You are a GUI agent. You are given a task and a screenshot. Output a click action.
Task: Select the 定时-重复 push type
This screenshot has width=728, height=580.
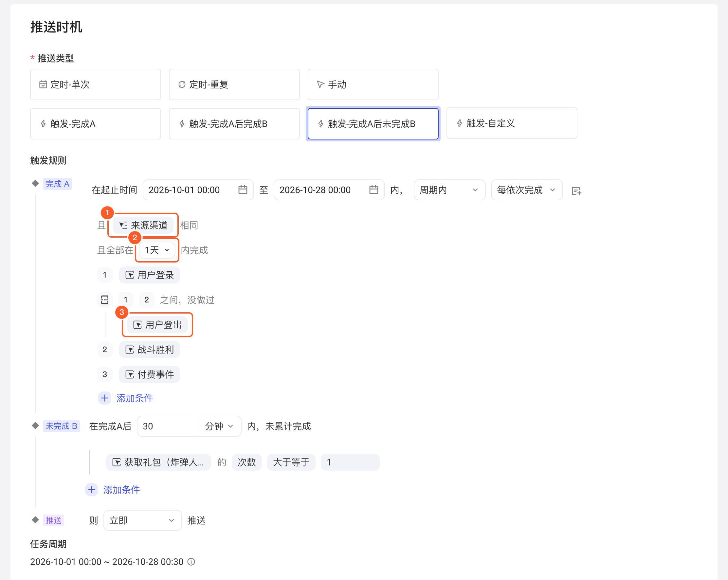pos(234,84)
